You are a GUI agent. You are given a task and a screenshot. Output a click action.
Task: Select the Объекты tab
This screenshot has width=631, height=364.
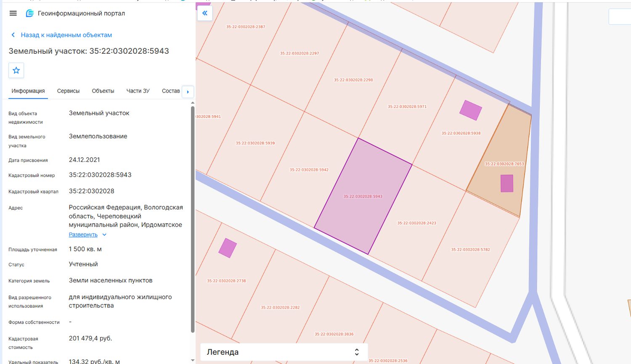(x=103, y=91)
